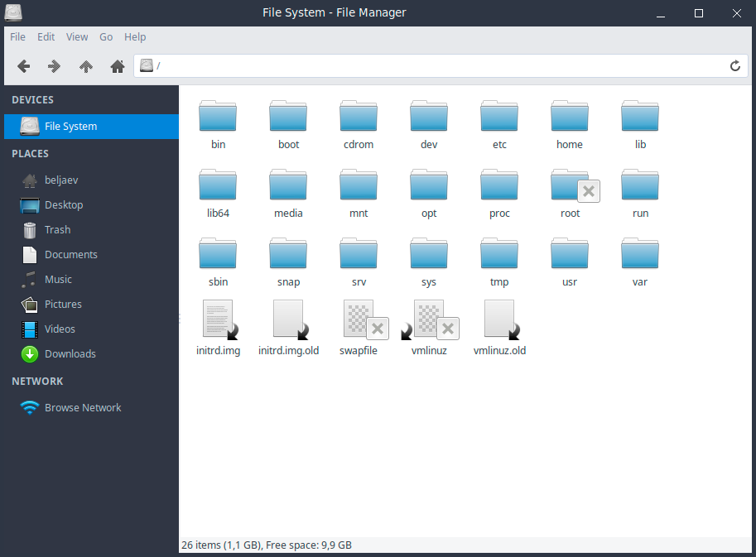The height and width of the screenshot is (557, 756).
Task: Go forward with the right arrow button
Action: click(x=55, y=66)
